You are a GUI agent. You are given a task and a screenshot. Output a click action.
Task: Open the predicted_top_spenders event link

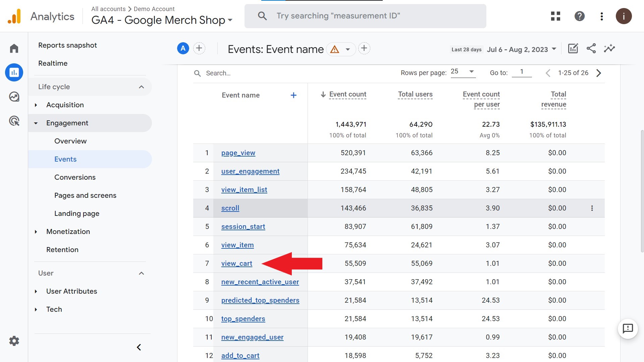pos(260,300)
